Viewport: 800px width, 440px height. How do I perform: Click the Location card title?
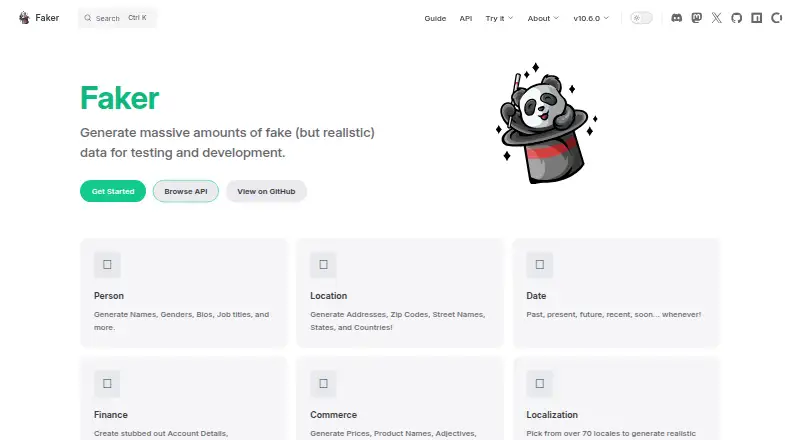pyautogui.click(x=329, y=296)
